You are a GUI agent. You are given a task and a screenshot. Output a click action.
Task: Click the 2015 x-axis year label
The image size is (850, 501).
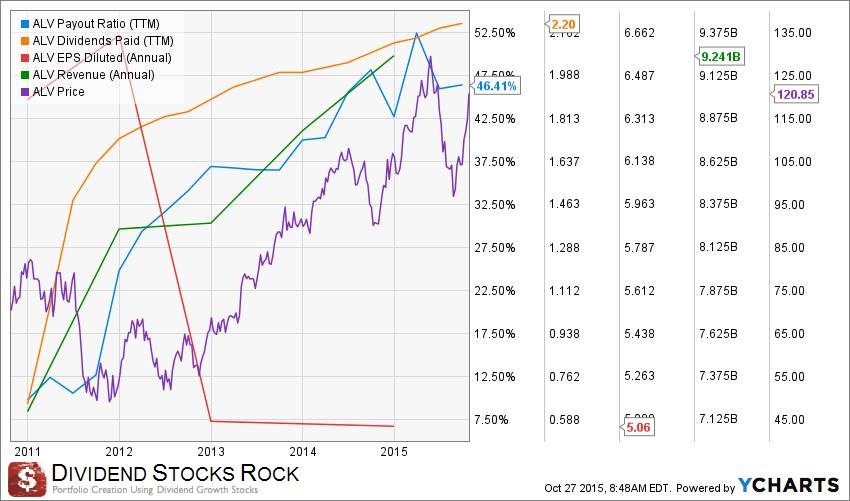click(395, 449)
